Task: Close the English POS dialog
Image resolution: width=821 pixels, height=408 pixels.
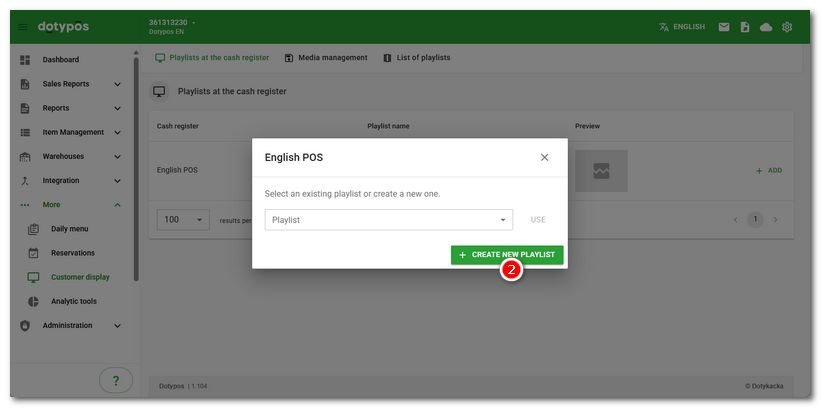Action: (544, 157)
